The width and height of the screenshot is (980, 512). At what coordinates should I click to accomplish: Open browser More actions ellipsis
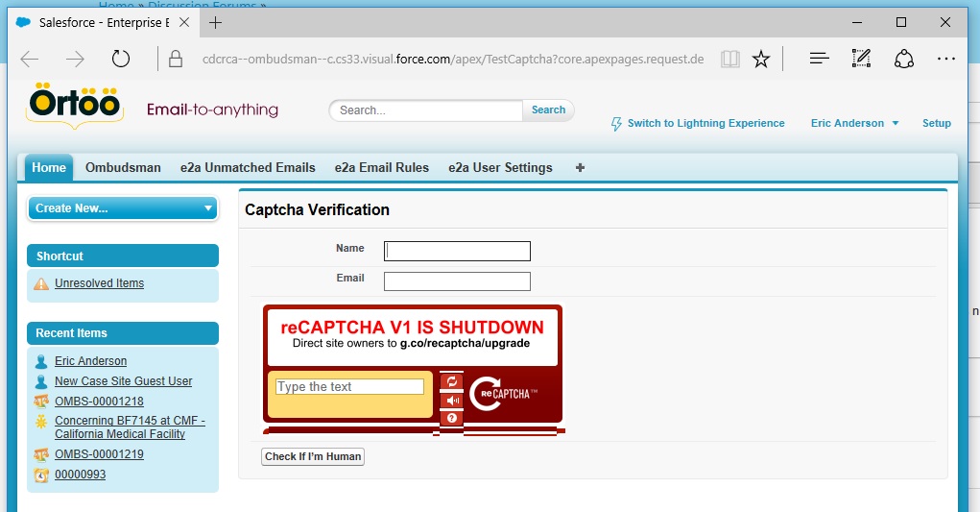[x=946, y=59]
